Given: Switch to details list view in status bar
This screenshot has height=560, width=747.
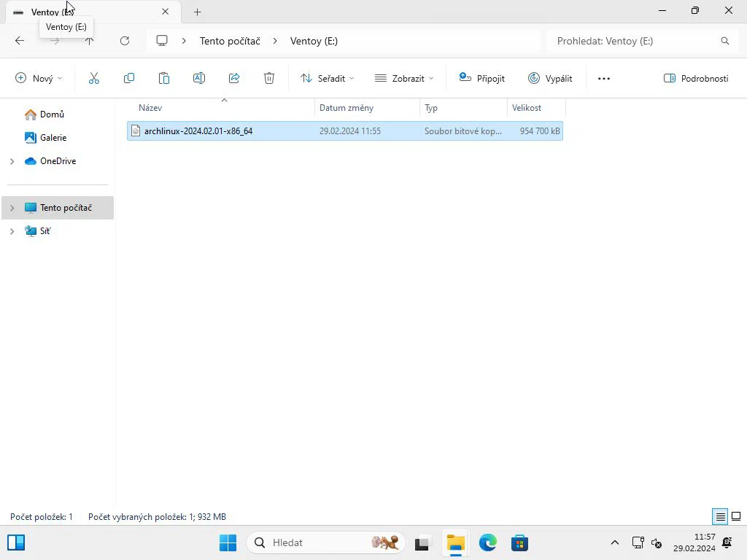Looking at the screenshot, I should tap(720, 516).
